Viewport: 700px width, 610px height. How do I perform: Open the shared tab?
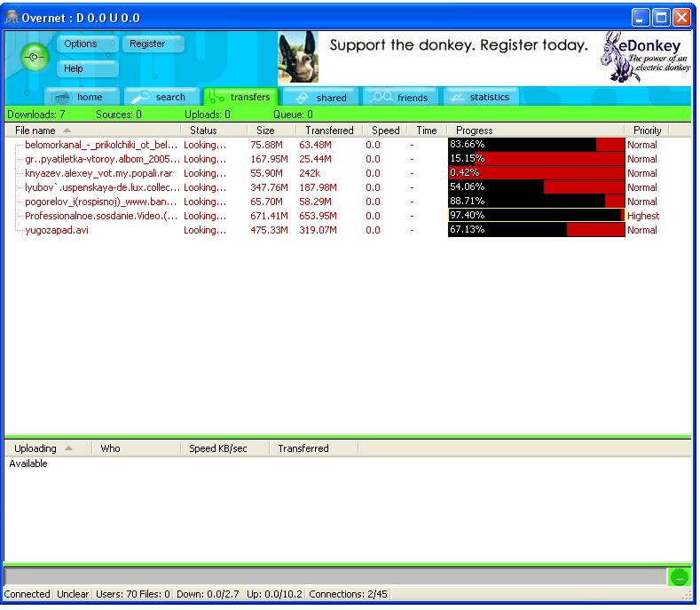pos(321,97)
